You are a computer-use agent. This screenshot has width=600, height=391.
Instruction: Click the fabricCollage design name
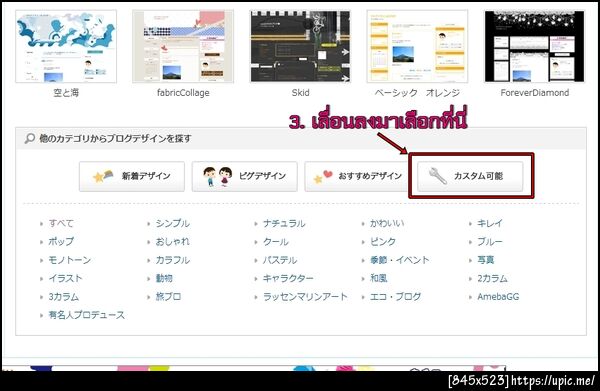(183, 93)
